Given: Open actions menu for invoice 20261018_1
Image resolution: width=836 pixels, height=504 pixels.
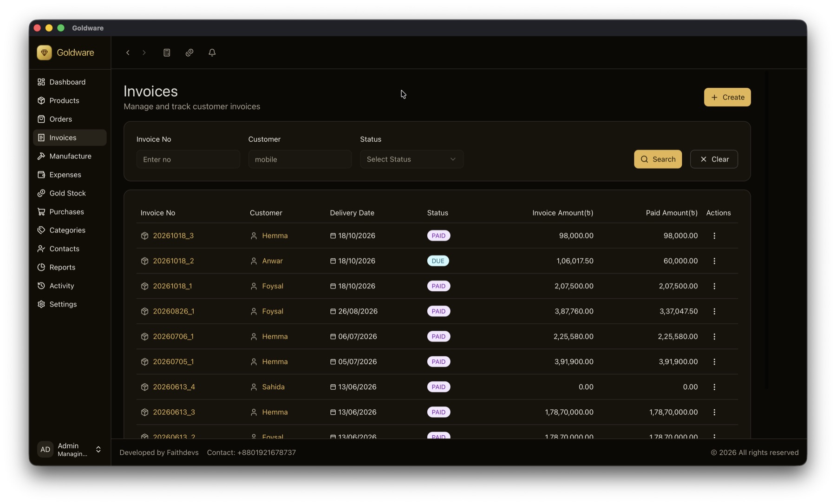Looking at the screenshot, I should tap(714, 286).
